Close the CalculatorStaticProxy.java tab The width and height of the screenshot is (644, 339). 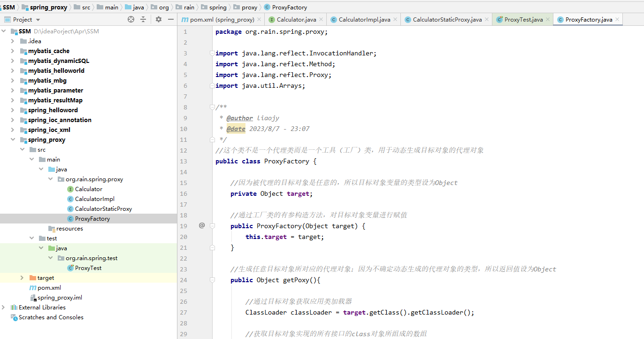[x=487, y=19]
